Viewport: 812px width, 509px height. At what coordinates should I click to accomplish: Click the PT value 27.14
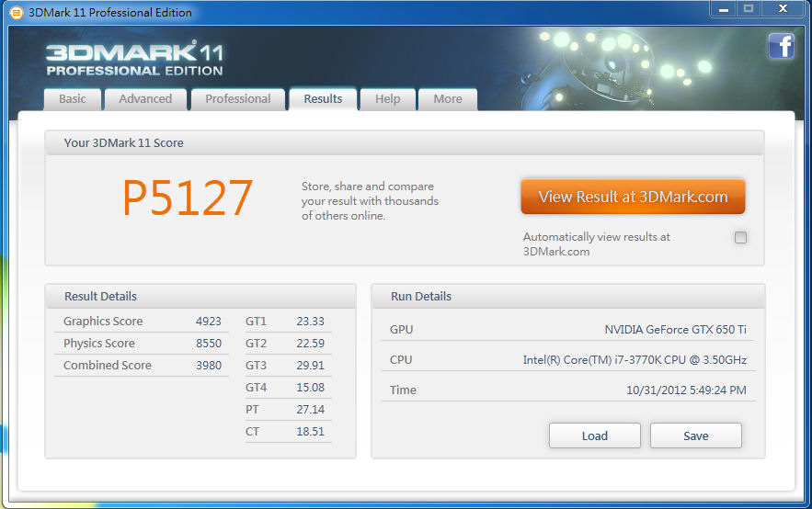[x=310, y=410]
